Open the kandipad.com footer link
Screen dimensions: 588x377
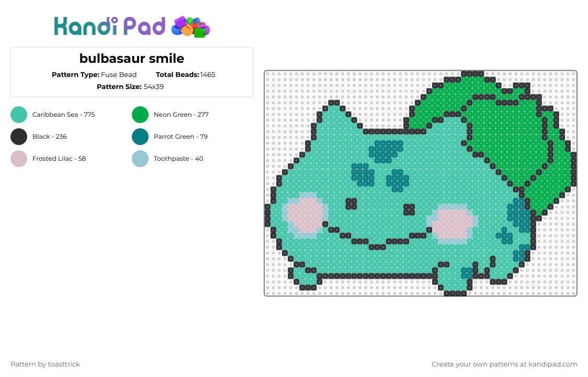(553, 364)
